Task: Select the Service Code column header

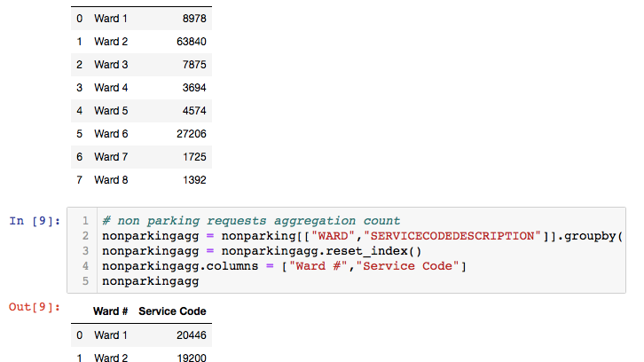Action: (x=172, y=312)
